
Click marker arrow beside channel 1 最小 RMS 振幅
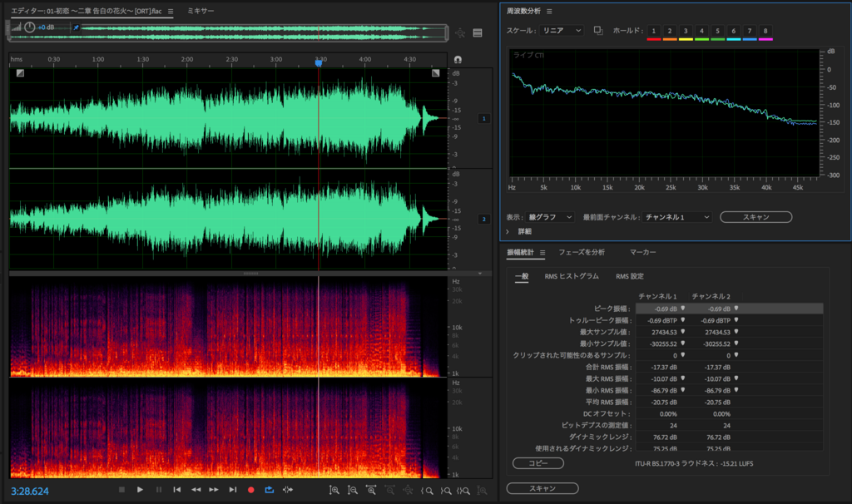tap(683, 390)
